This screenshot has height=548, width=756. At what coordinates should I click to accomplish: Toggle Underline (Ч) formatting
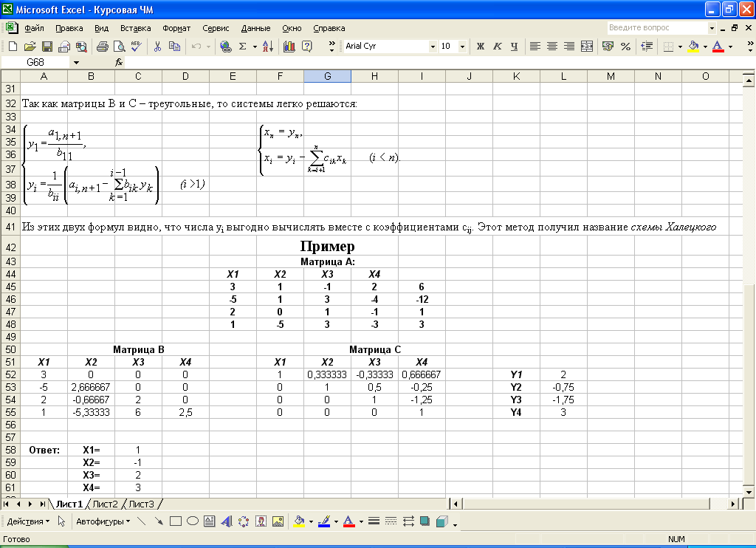pos(514,47)
